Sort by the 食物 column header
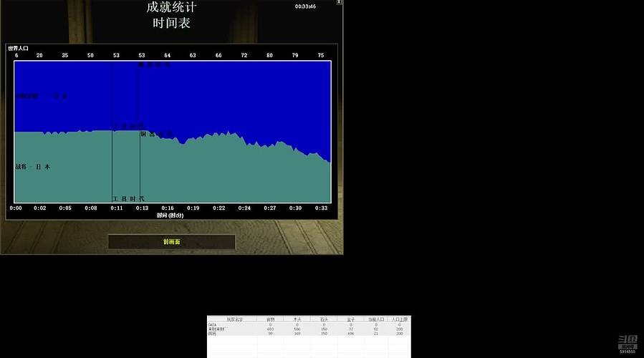 [270, 319]
